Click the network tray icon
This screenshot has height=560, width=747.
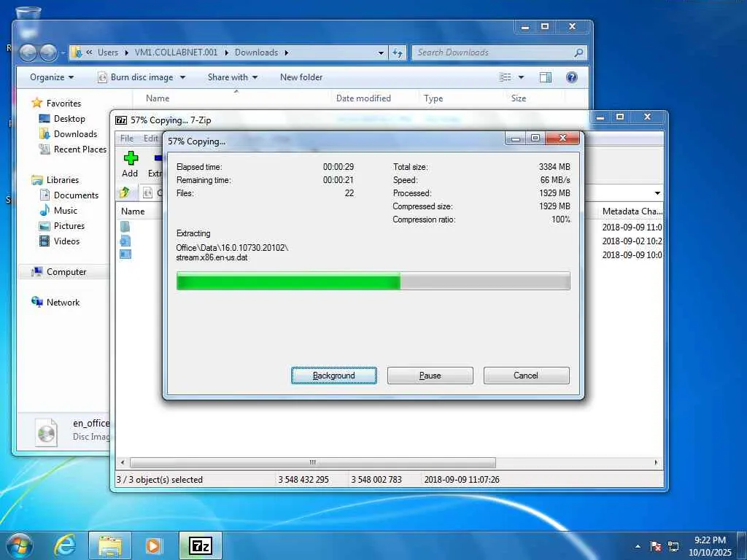click(x=673, y=546)
